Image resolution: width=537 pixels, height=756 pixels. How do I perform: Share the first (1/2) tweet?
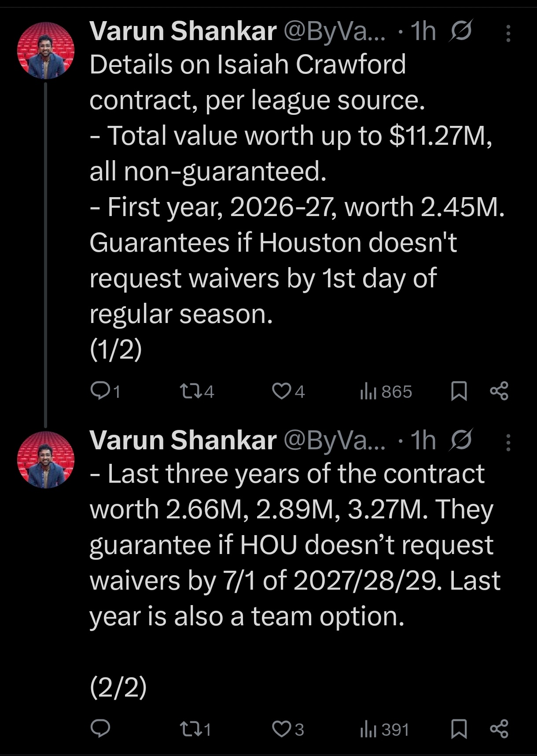point(499,391)
